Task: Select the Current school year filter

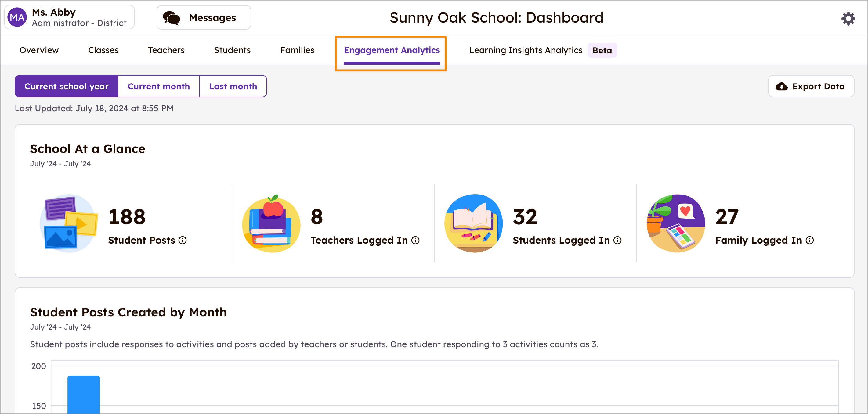Action: 66,86
